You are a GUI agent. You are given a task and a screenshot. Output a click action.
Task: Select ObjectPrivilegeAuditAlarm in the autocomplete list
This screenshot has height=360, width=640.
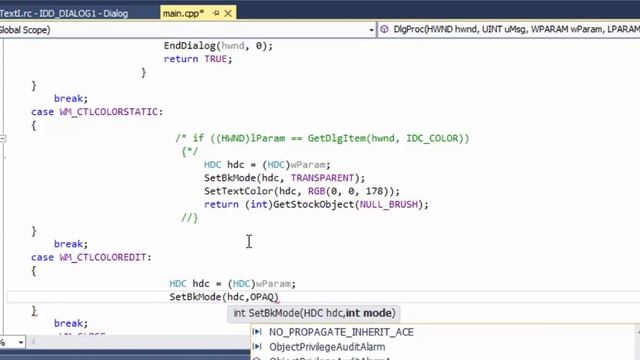pos(327,347)
